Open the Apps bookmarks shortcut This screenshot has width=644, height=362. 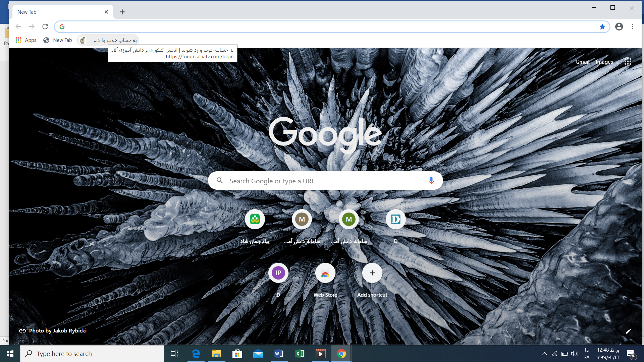point(26,40)
